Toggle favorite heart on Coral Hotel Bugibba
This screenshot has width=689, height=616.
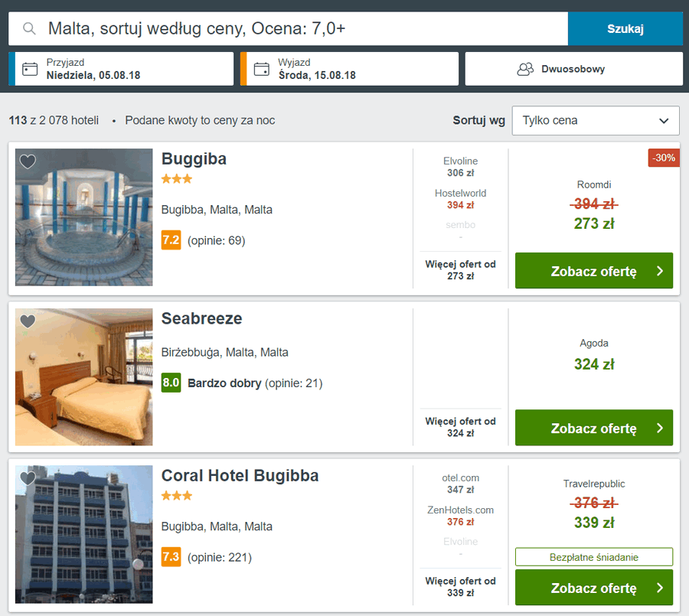tap(28, 478)
